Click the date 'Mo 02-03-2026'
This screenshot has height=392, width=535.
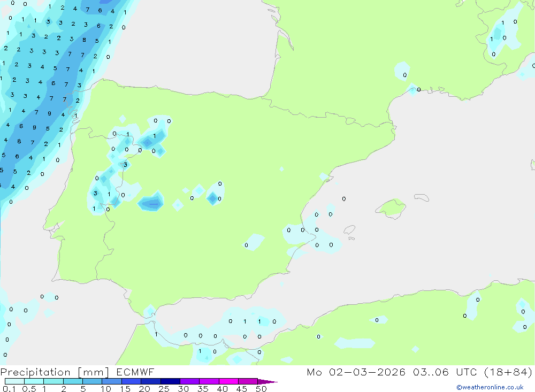(x=356, y=372)
